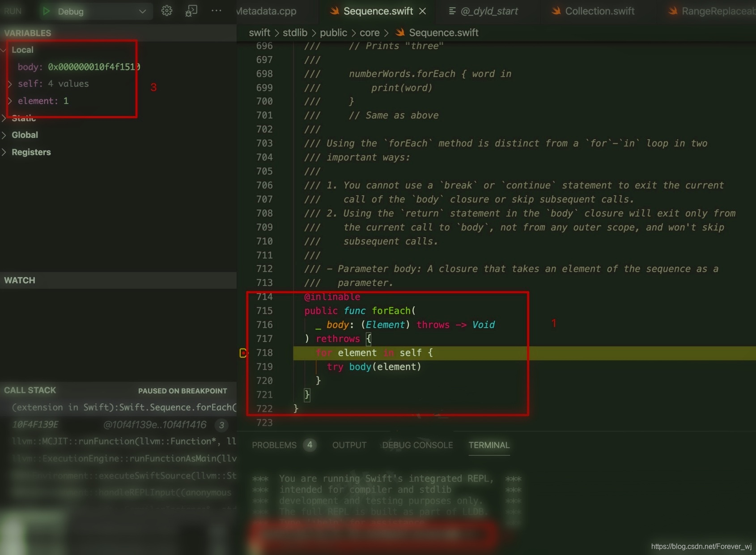Viewport: 756px width, 555px height.
Task: Click line number 715 in gutter
Action: (264, 311)
